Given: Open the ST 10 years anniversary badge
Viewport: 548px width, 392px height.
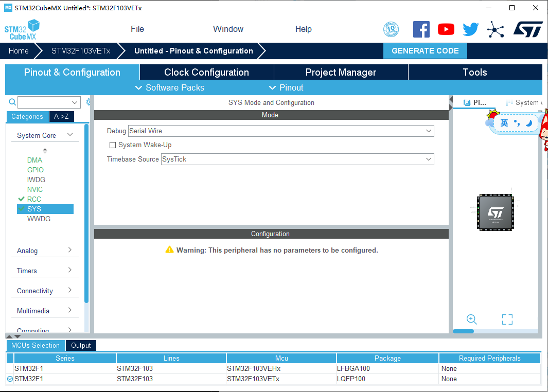Looking at the screenshot, I should tap(391, 29).
